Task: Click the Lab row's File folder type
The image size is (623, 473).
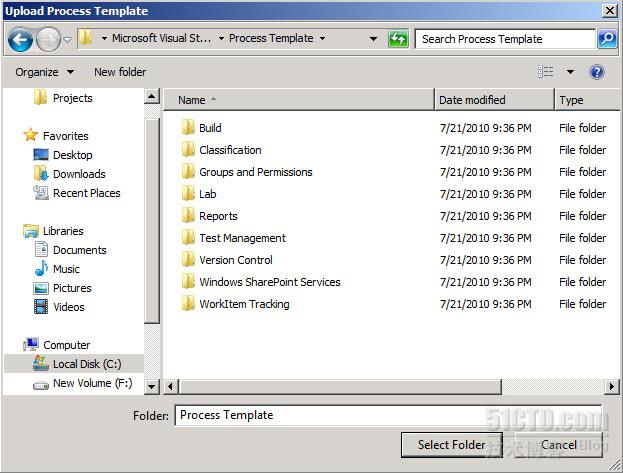Action: click(x=582, y=194)
